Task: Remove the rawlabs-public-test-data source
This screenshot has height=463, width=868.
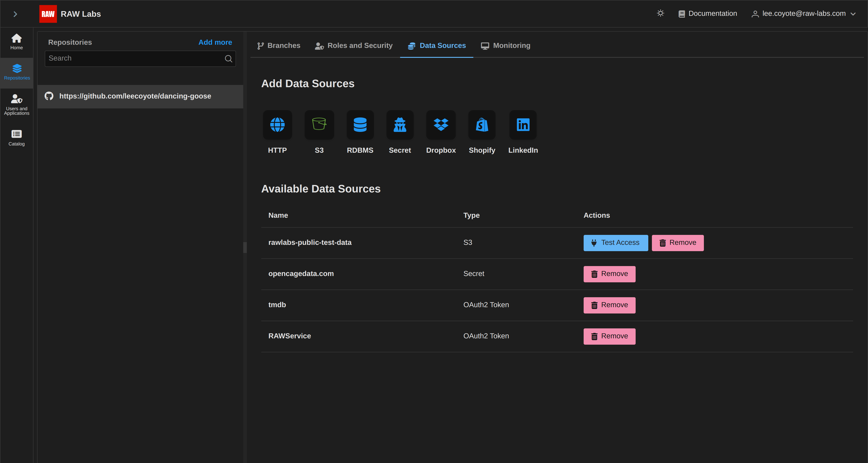Action: (x=678, y=243)
